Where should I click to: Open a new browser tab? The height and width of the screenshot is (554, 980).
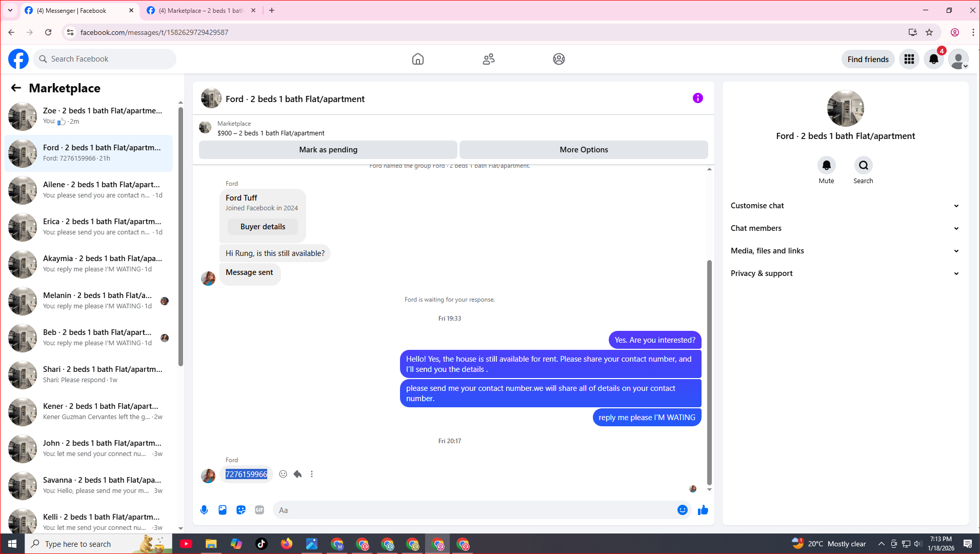[x=272, y=10]
